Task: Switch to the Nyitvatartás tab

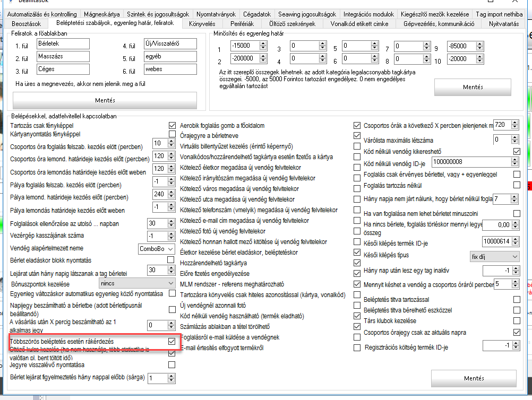Action: (x=504, y=24)
